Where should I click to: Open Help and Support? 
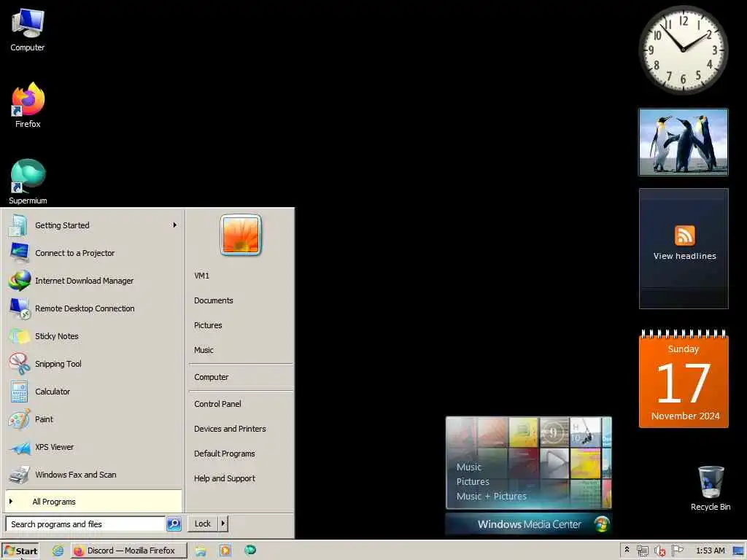225,478
